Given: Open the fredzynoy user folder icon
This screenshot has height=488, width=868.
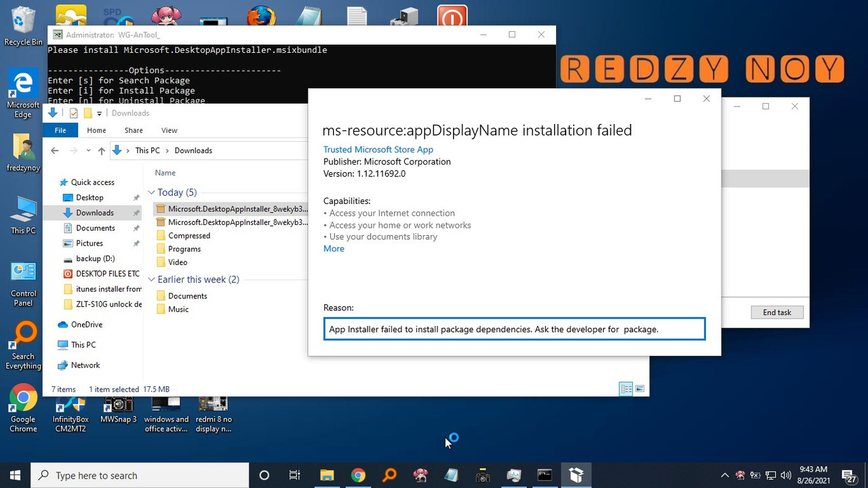Looking at the screenshot, I should coord(23,152).
